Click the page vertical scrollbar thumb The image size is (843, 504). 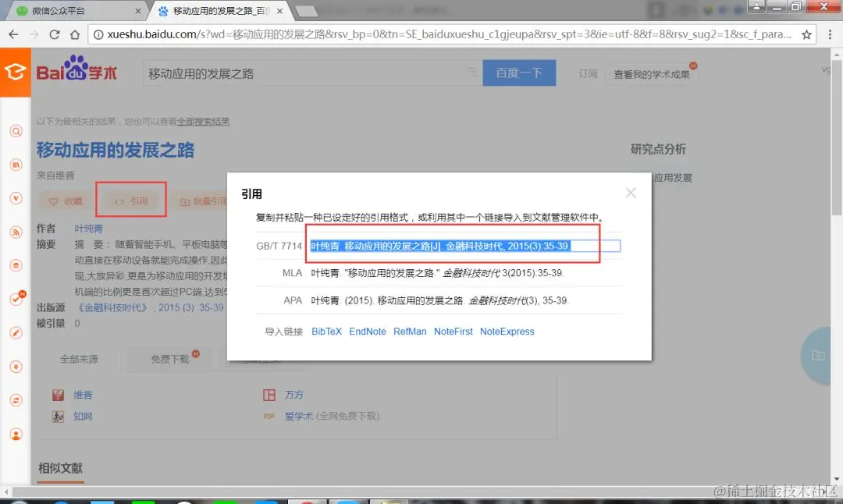(x=836, y=137)
